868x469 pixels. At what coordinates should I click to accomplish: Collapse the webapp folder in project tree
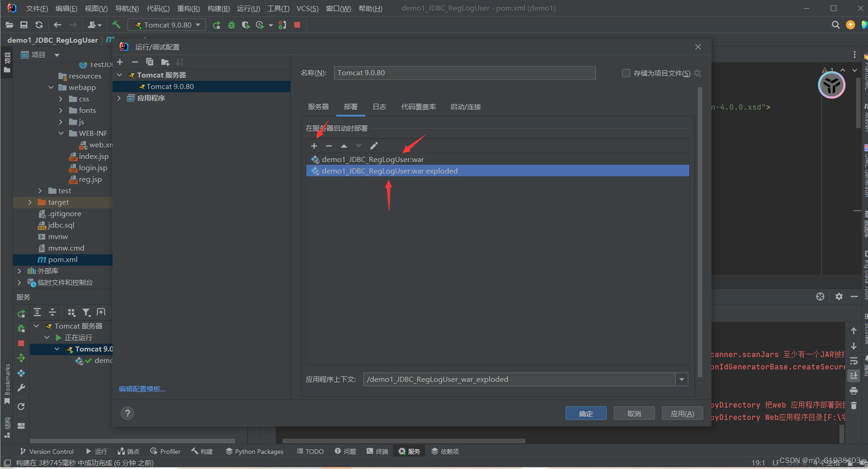point(51,87)
